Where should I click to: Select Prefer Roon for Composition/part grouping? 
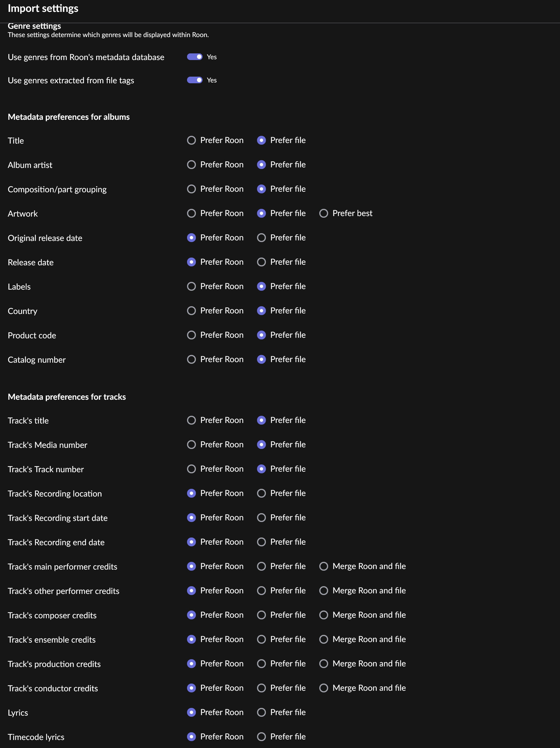191,189
